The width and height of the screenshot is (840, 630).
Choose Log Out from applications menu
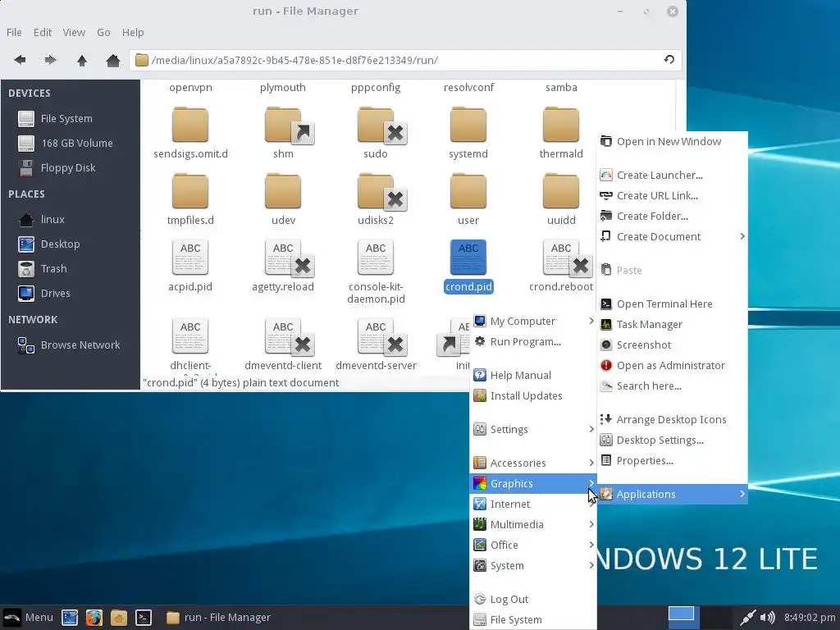(533, 599)
